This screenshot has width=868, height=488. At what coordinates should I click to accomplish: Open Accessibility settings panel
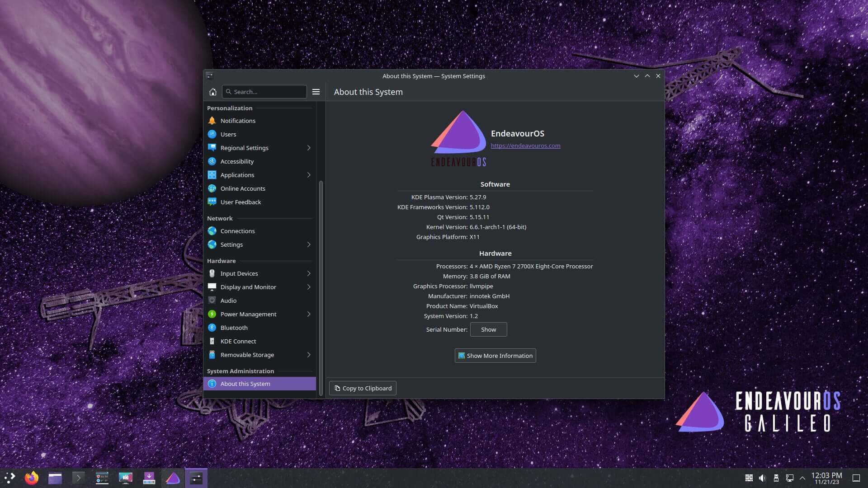[x=237, y=161]
